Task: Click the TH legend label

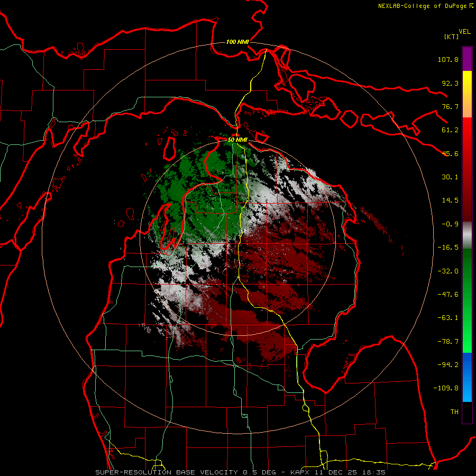Action: [454, 412]
